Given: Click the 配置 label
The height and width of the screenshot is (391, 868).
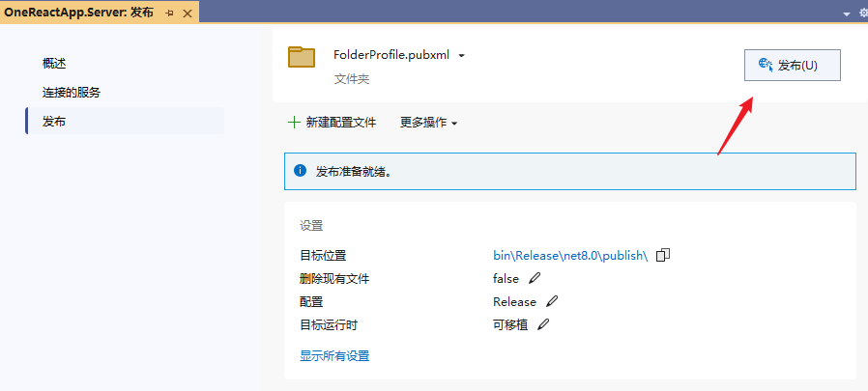Looking at the screenshot, I should pyautogui.click(x=311, y=302).
